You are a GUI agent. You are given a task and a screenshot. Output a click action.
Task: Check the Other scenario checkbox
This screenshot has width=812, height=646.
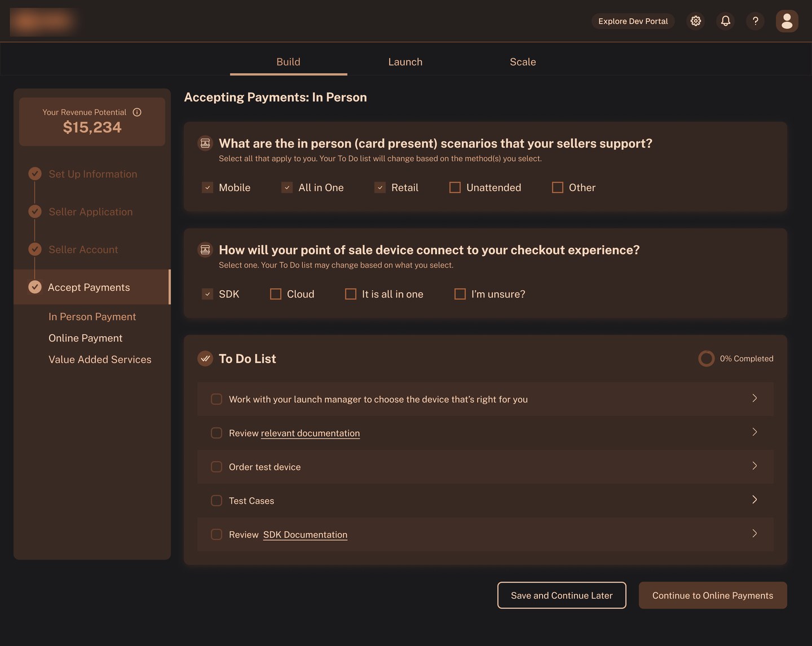point(558,187)
